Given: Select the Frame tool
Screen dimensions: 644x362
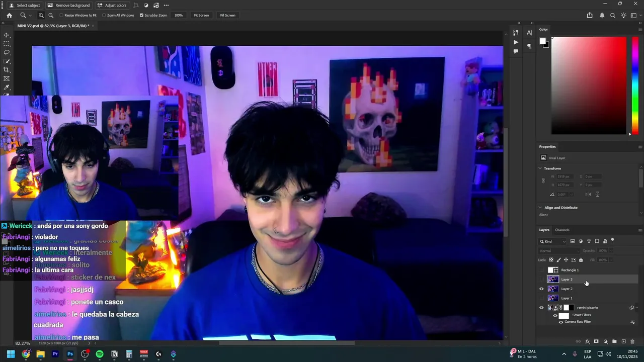Looking at the screenshot, I should coord(7,78).
